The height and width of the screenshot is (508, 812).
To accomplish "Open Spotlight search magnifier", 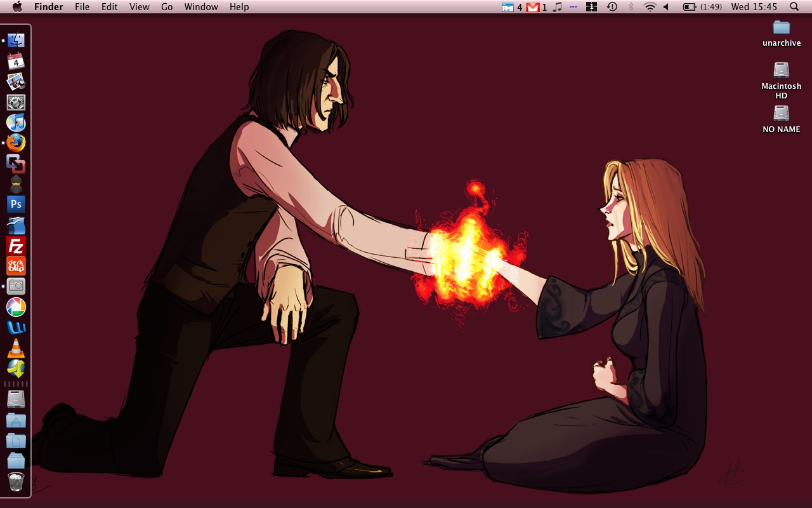I will (794, 7).
